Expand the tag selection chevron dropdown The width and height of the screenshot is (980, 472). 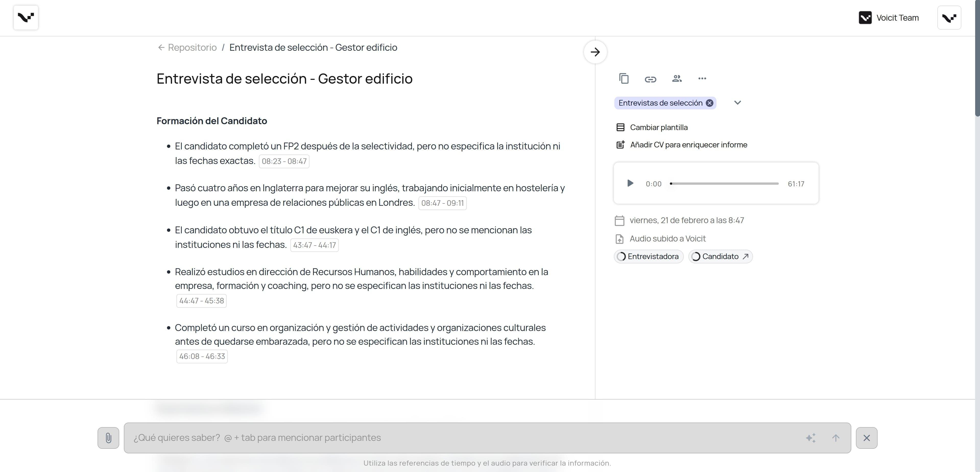tap(737, 103)
